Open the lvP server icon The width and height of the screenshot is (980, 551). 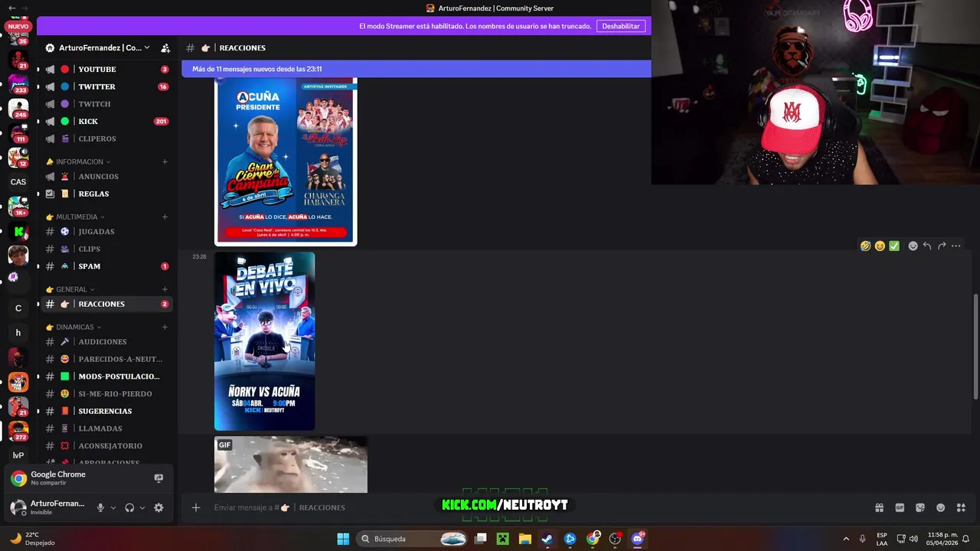[18, 455]
